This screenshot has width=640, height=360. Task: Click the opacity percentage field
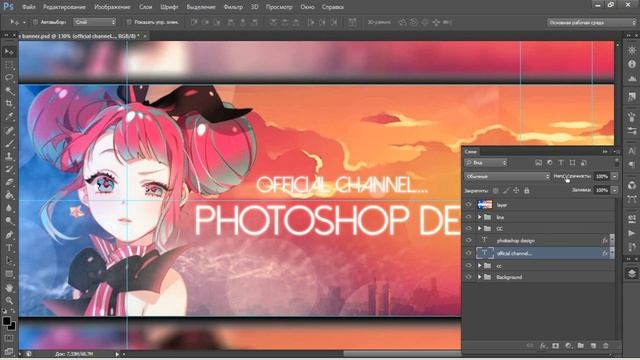[602, 176]
